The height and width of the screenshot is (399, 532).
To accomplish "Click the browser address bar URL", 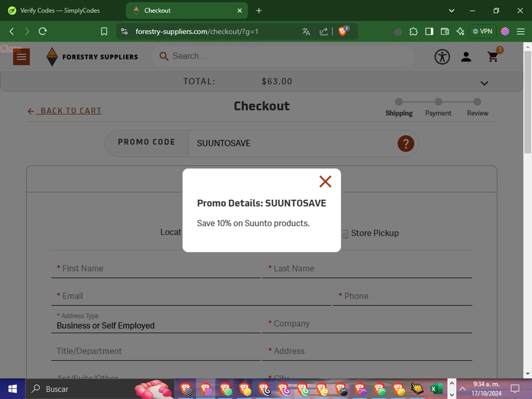I will click(x=197, y=32).
